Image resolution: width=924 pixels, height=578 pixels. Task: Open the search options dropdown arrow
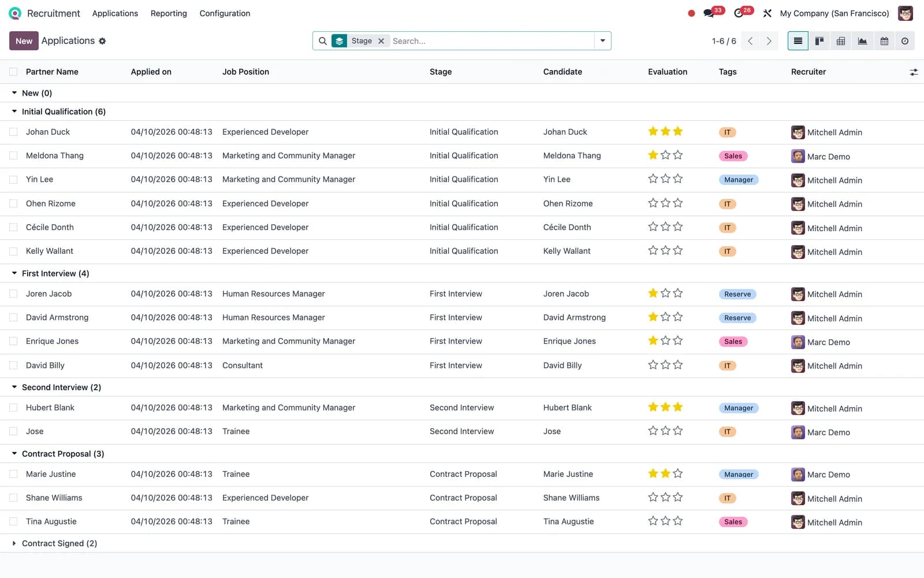602,41
